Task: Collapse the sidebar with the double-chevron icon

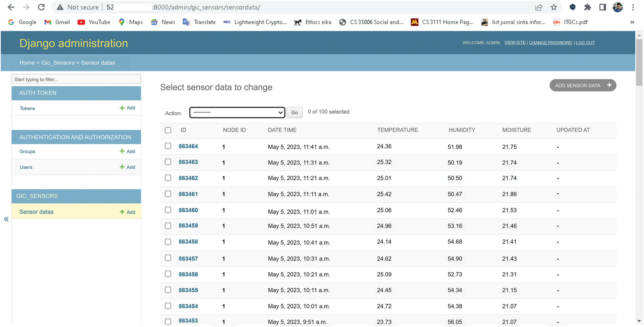Action: pos(6,219)
